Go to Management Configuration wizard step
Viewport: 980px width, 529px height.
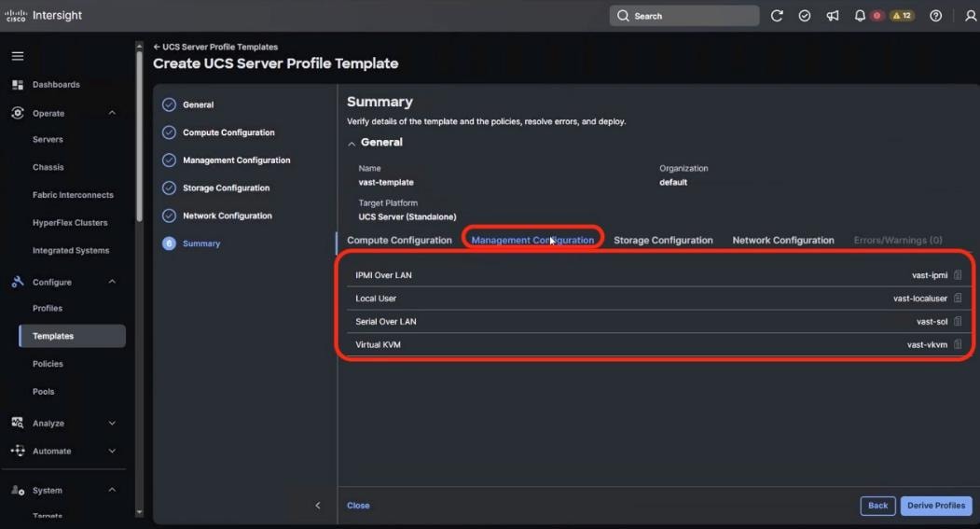(x=236, y=160)
